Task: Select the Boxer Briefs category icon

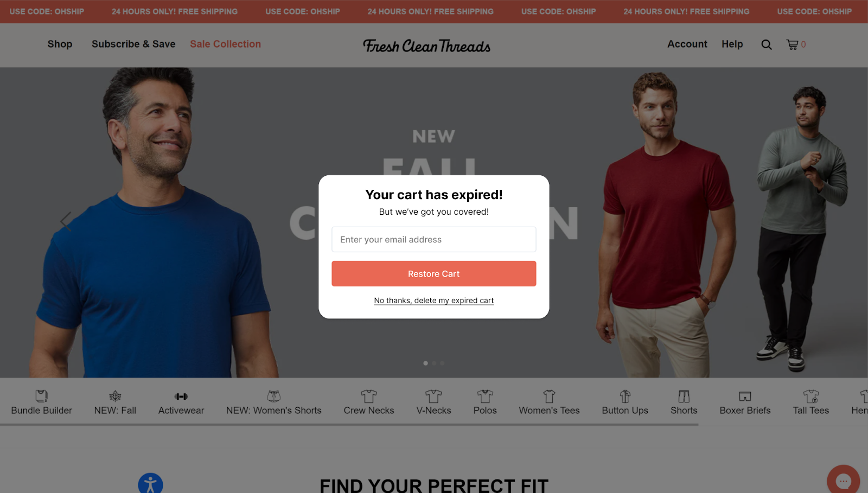Action: point(745,396)
